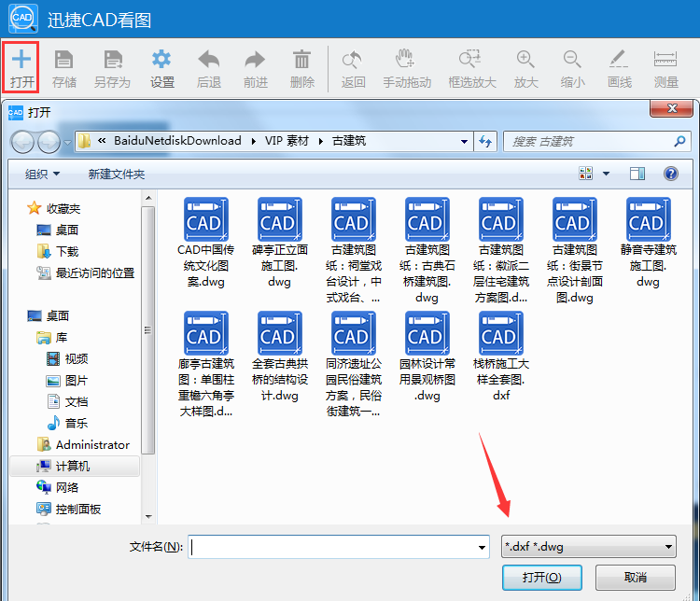
Task: Select the 画线 draw line pencil tool
Action: coord(619,59)
